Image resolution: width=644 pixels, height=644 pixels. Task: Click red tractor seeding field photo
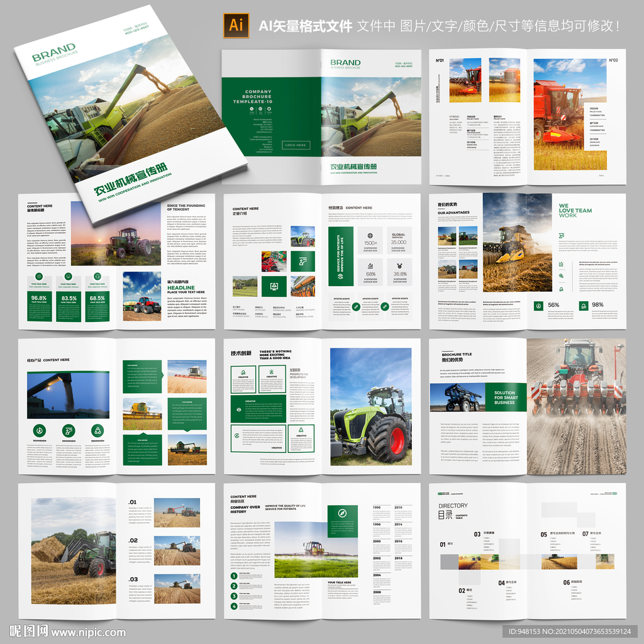pos(577,407)
